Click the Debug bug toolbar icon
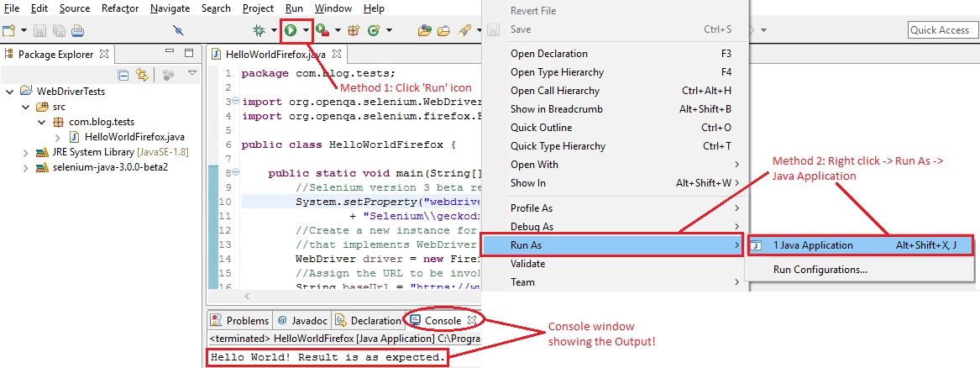This screenshot has width=980, height=368. point(259,29)
